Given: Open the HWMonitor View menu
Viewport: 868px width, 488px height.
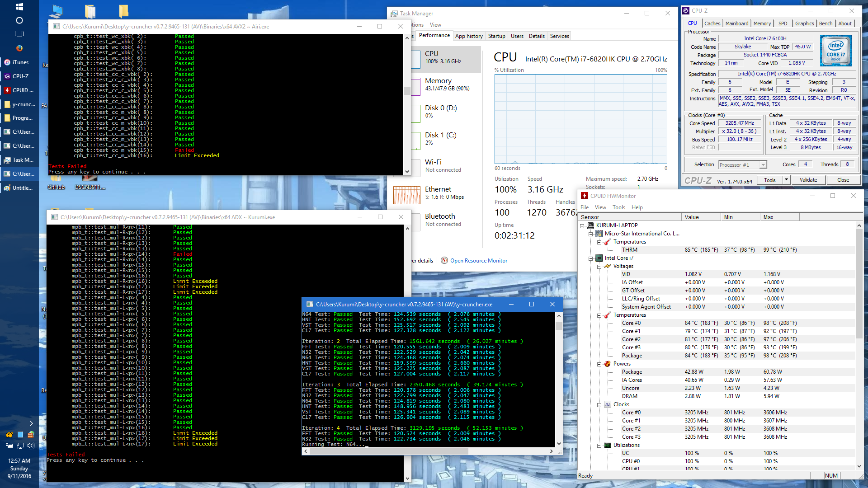Looking at the screenshot, I should (600, 207).
